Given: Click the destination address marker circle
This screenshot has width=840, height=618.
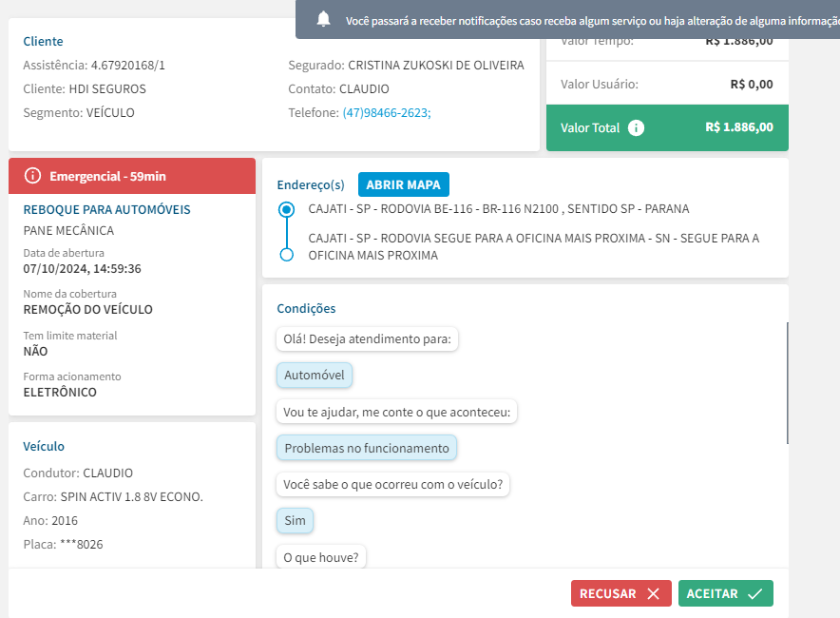Looking at the screenshot, I should [287, 255].
